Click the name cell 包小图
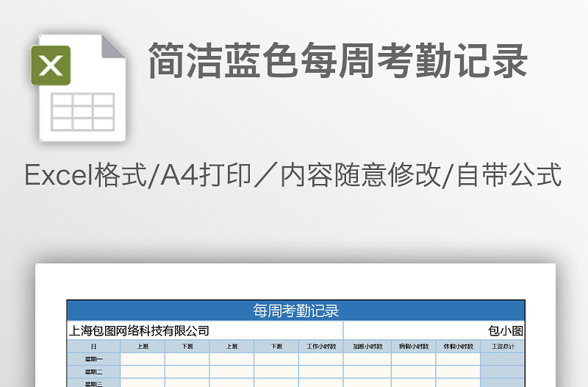This screenshot has height=387, width=588. pos(505,330)
